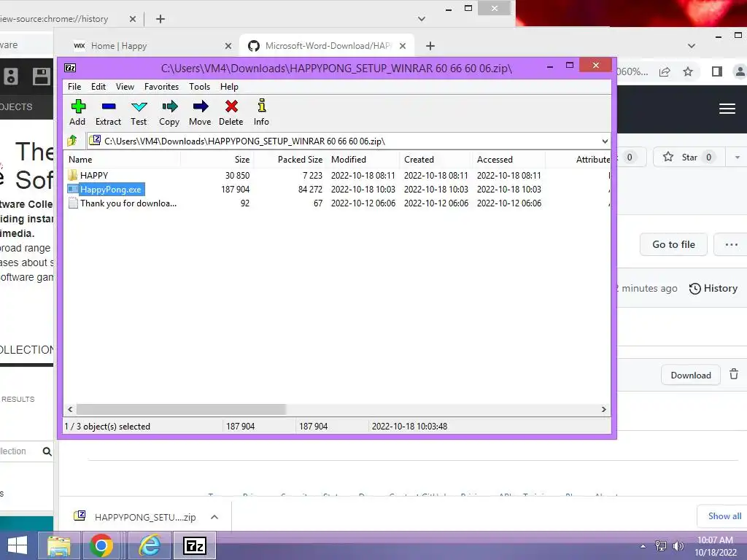
Task: Toggle the Chrome side panel icon
Action: [x=716, y=72]
